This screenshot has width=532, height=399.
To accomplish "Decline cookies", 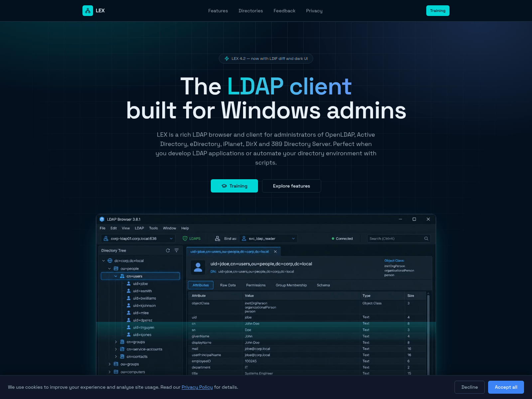I will click(469, 387).
